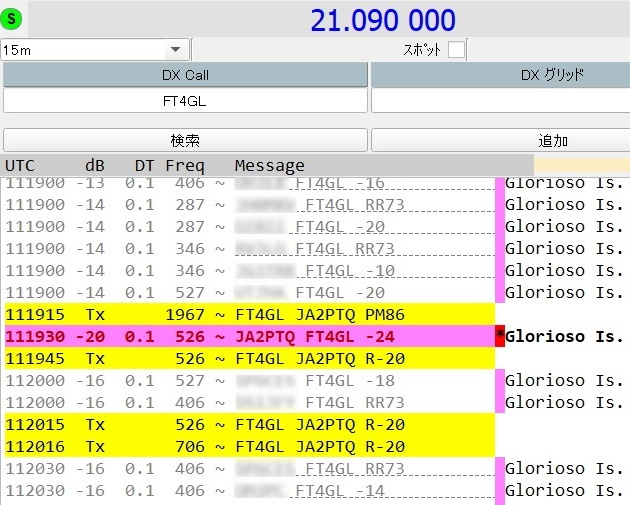Select first 111900 row at 287 FT4GL RR73
Viewport: 630px width, 505px height.
(250, 205)
